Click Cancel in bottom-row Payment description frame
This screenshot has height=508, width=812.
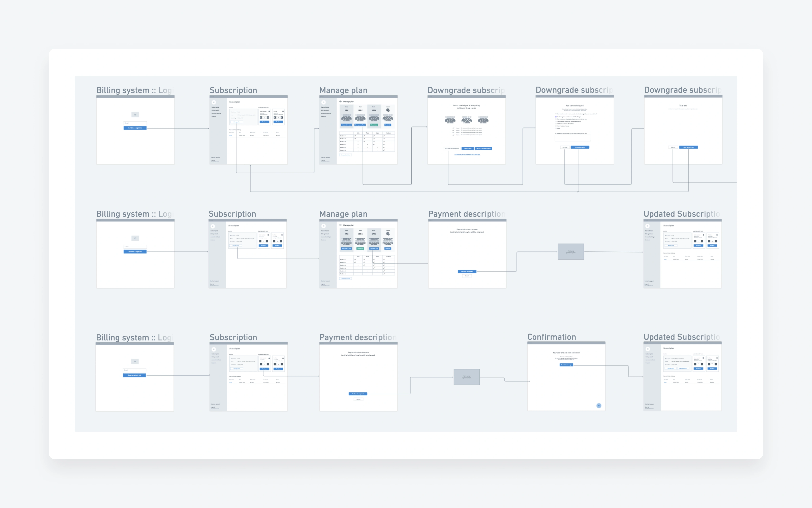(358, 399)
